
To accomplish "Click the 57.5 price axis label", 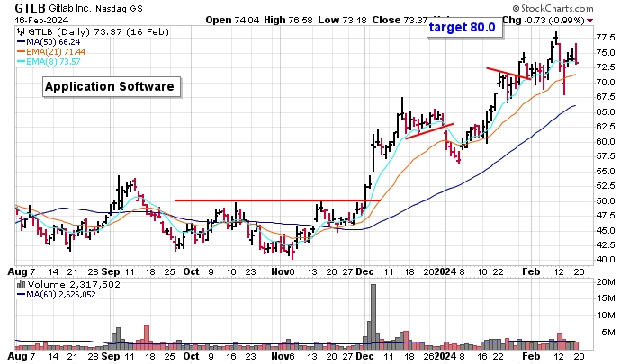I will click(606, 156).
